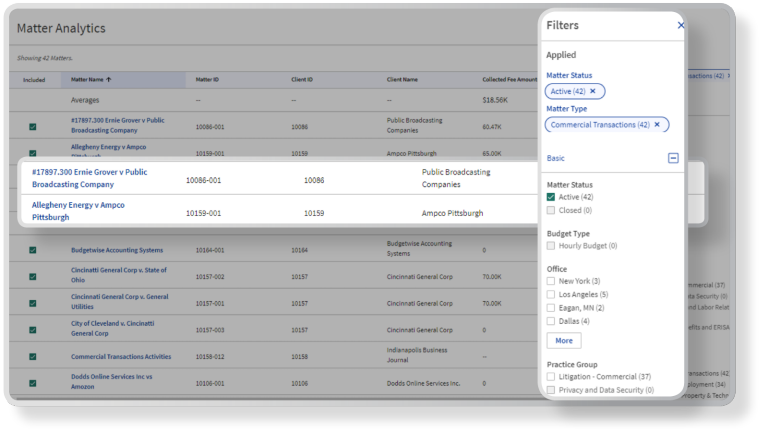Click More button under Office filters

(x=563, y=341)
